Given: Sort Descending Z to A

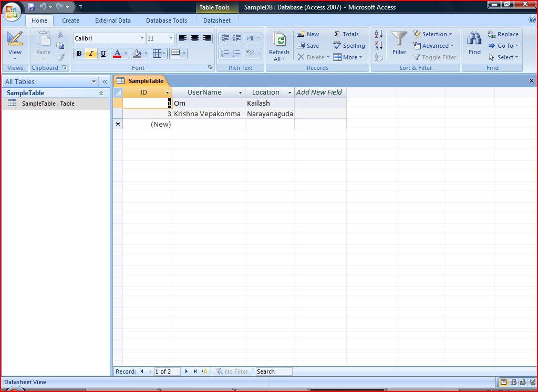Looking at the screenshot, I should (379, 46).
